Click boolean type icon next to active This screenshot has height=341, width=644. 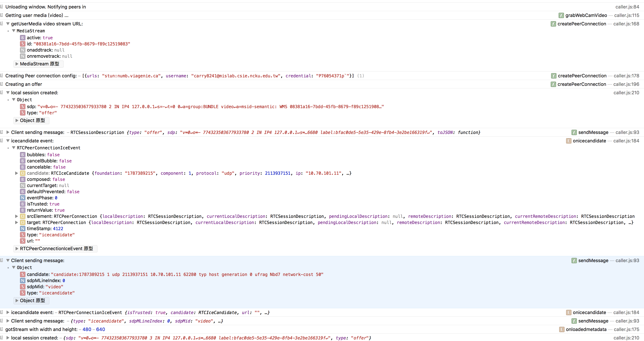click(23, 38)
